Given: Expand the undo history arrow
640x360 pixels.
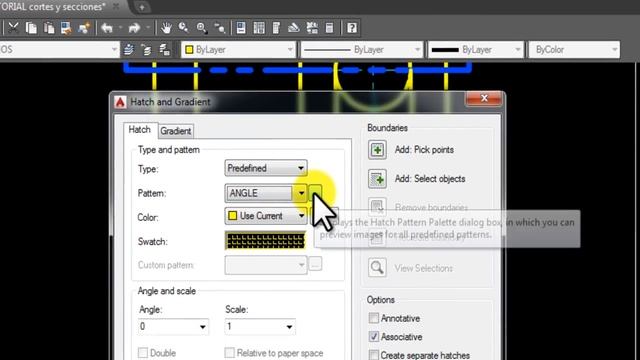Looking at the screenshot, I should 120,28.
